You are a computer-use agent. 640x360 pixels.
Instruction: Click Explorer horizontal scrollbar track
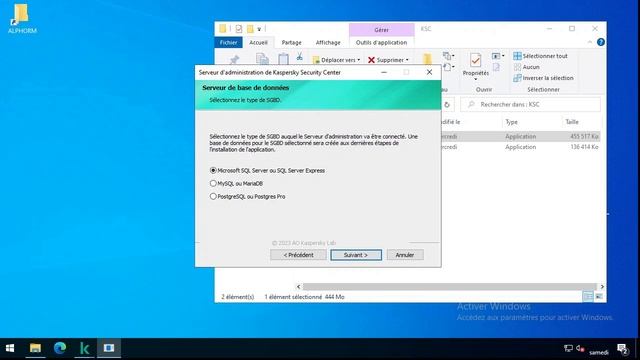tap(450, 287)
